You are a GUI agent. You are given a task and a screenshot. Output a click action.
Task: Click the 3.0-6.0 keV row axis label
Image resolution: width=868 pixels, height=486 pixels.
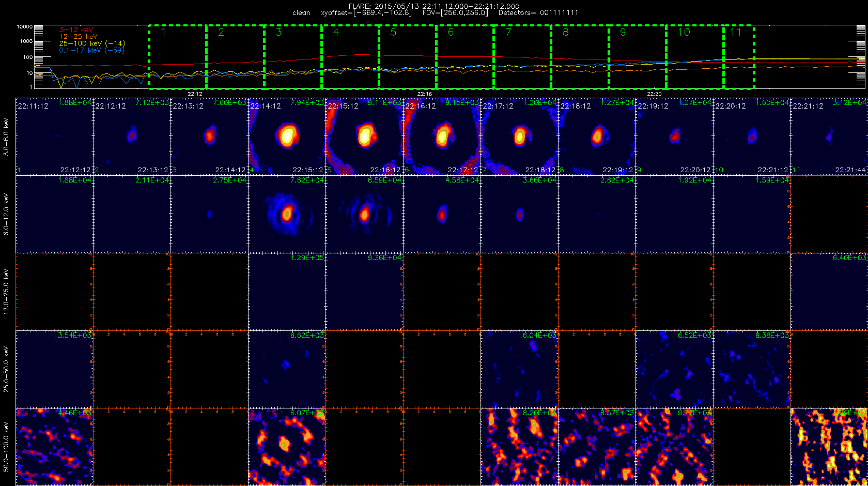(6, 136)
